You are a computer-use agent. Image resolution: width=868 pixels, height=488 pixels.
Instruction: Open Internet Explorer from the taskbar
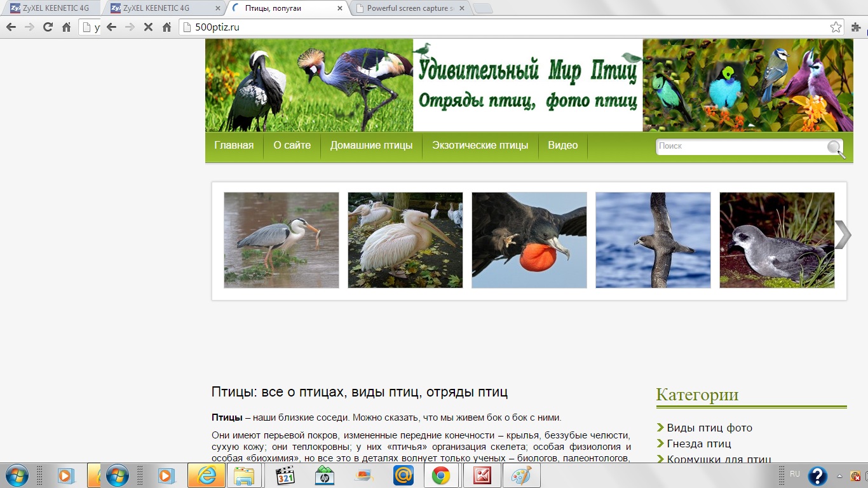tap(207, 475)
